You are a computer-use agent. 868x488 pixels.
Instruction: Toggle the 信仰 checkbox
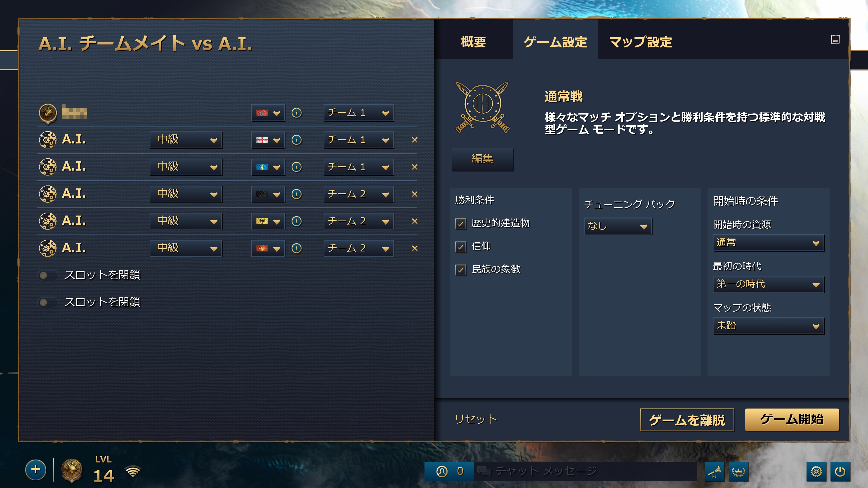point(461,246)
